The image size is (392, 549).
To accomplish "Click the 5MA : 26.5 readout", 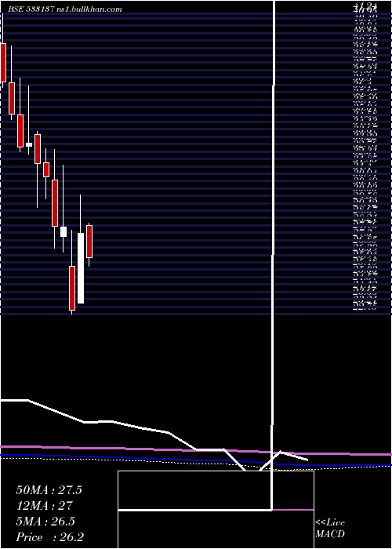I will 45,522.
